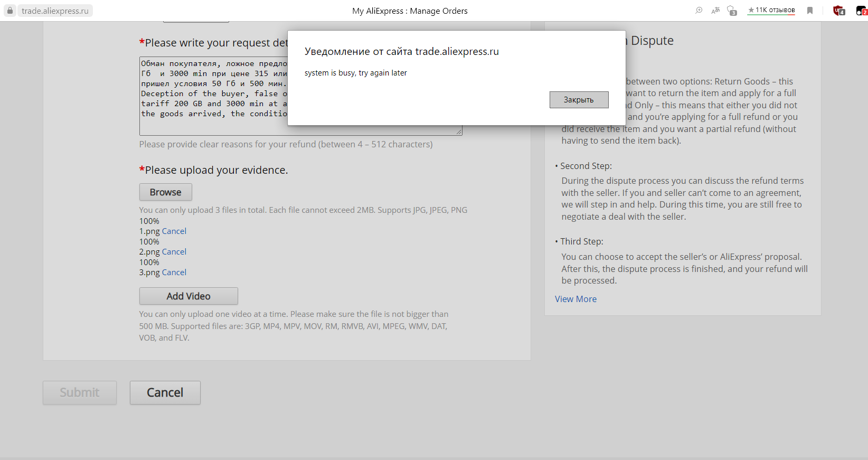
Task: Open the View More link
Action: click(575, 299)
